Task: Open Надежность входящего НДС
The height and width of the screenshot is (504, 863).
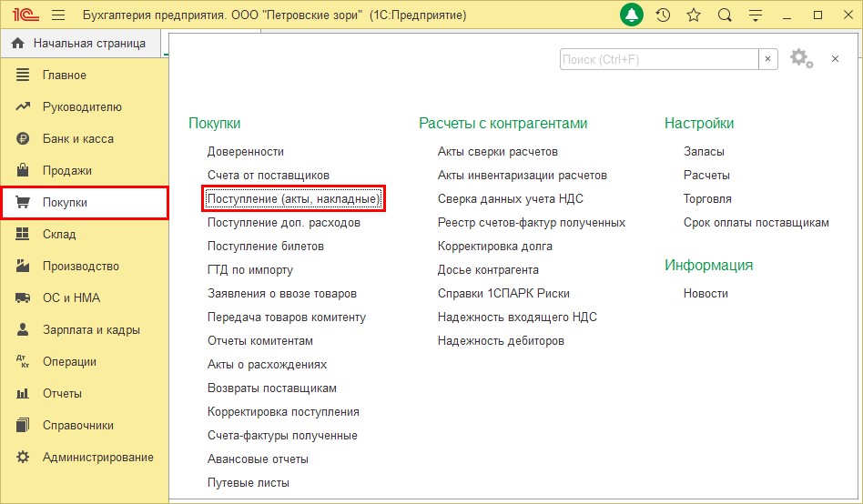Action: [x=517, y=317]
